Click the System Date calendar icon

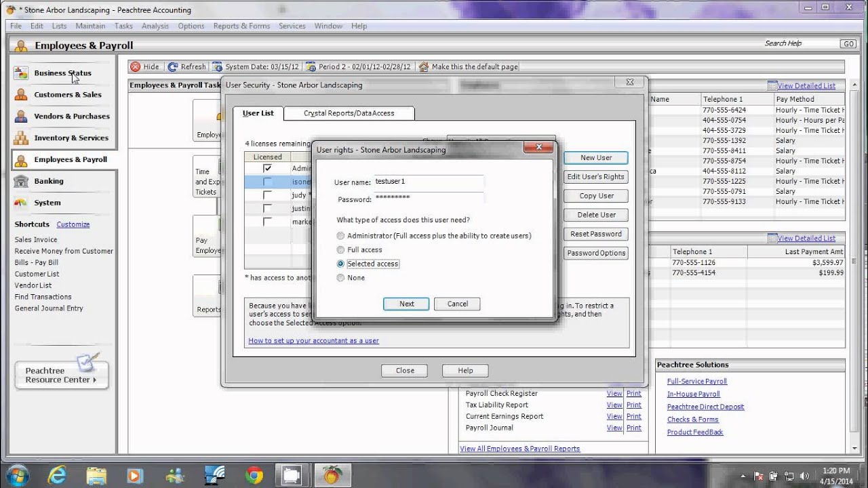click(x=218, y=67)
